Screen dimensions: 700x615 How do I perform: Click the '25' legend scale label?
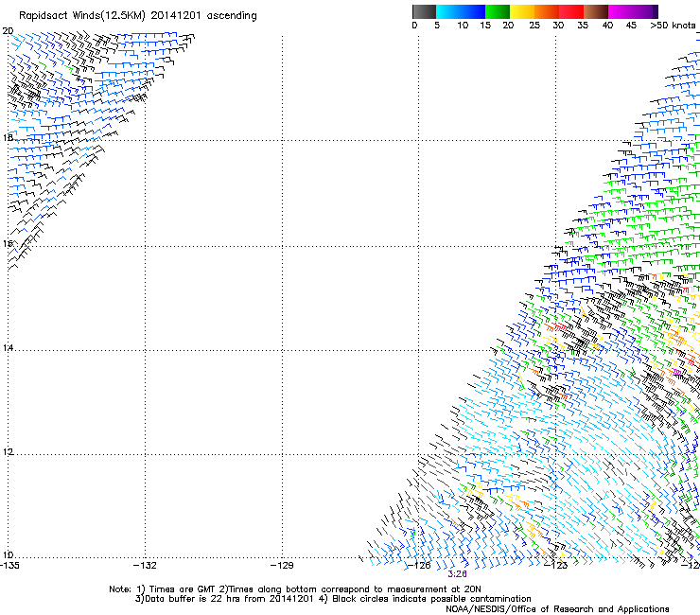534,26
